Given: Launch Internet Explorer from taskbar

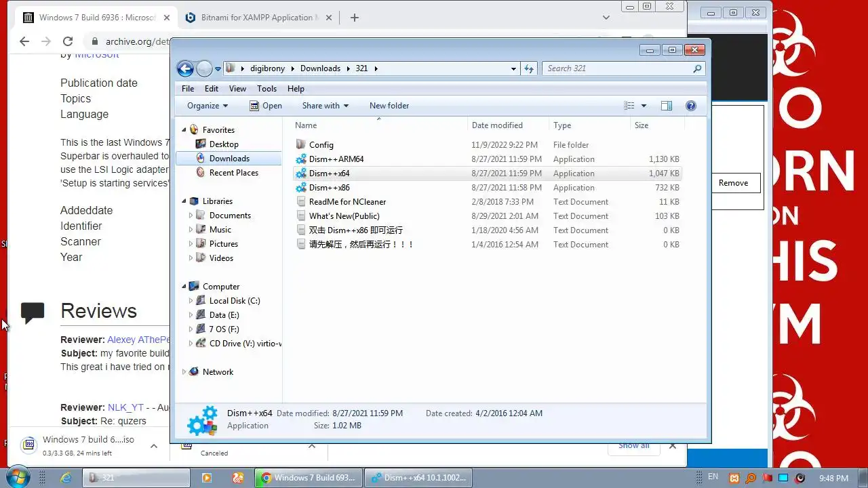Looking at the screenshot, I should click(x=66, y=478).
